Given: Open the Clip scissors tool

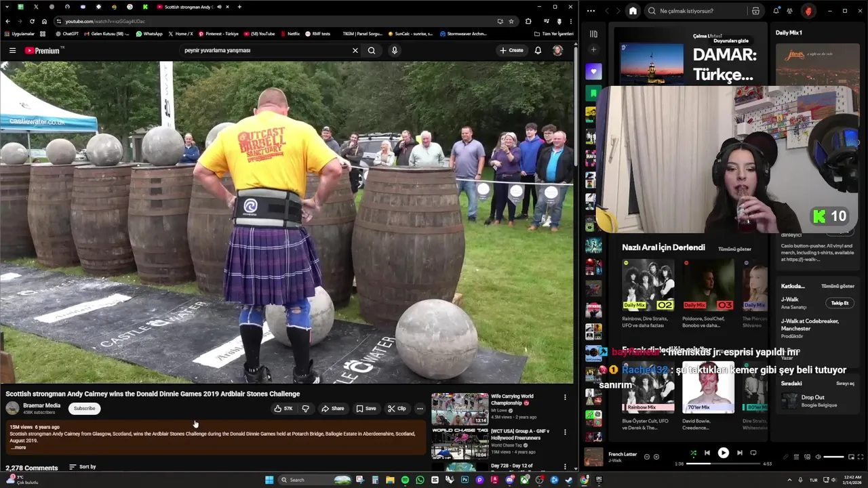Looking at the screenshot, I should pos(397,409).
